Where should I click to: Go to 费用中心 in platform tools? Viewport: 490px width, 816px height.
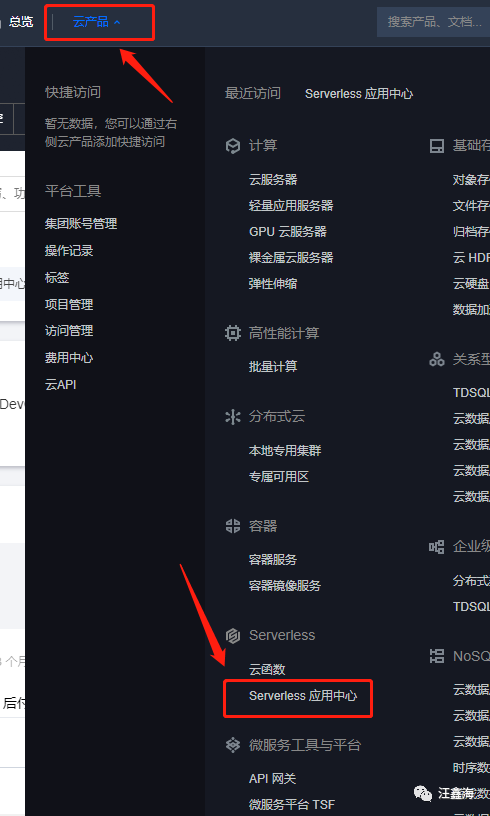point(69,358)
